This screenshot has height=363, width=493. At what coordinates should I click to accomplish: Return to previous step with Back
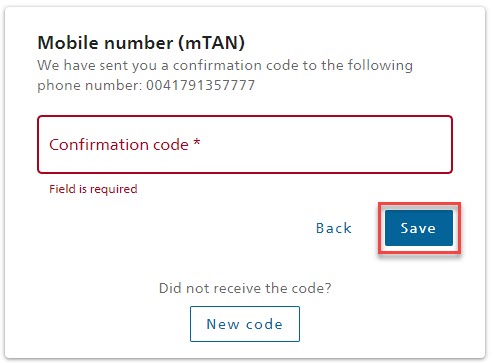(334, 228)
